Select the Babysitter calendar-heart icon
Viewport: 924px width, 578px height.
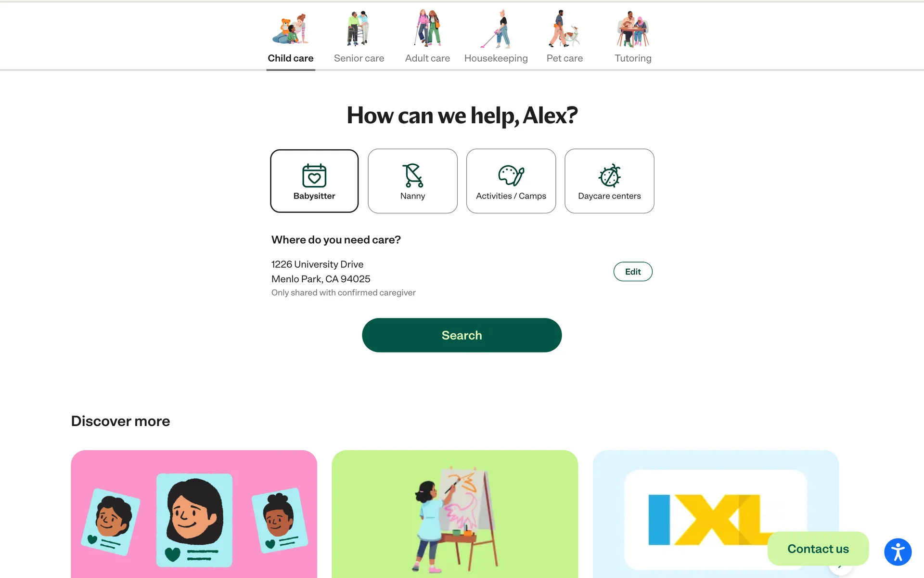point(314,175)
